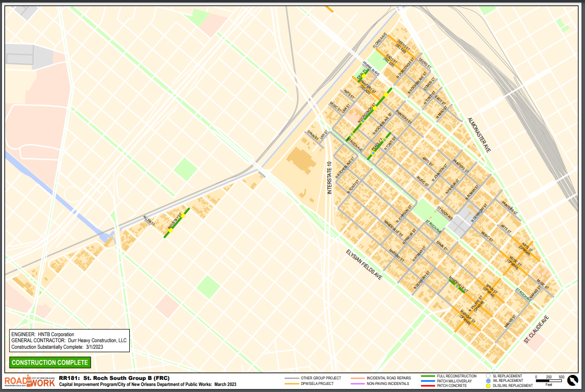Click the north arrow compass icon
The image size is (585, 392).
(572, 380)
